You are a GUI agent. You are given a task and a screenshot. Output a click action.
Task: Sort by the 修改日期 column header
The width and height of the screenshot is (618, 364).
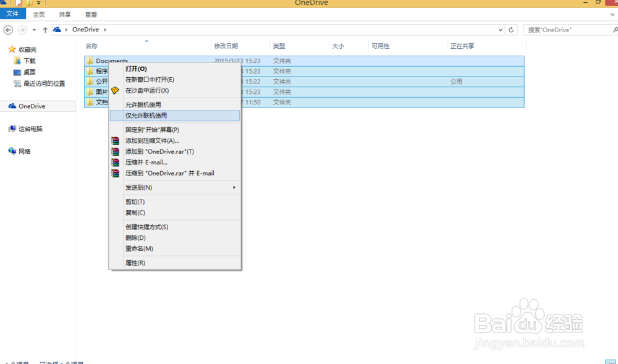click(226, 46)
